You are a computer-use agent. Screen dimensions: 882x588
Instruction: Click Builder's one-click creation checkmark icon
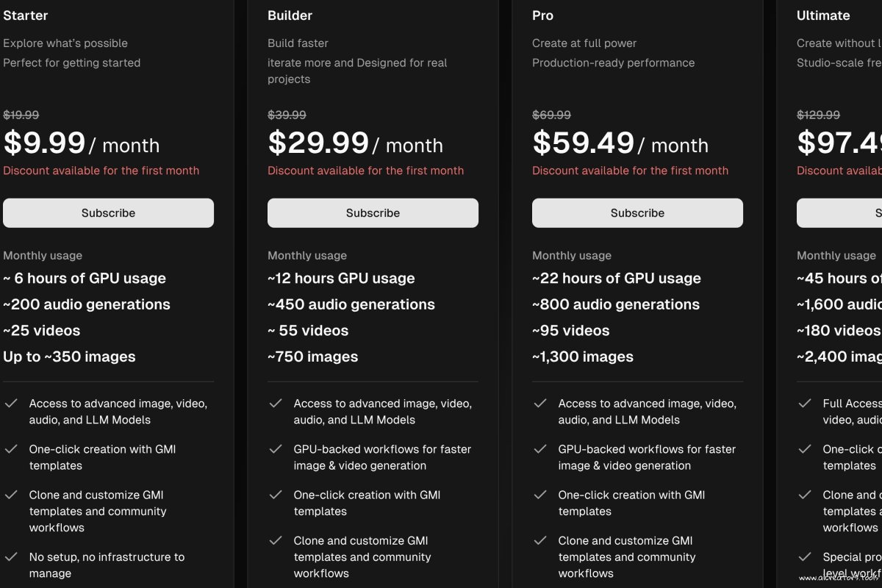pyautogui.click(x=276, y=495)
